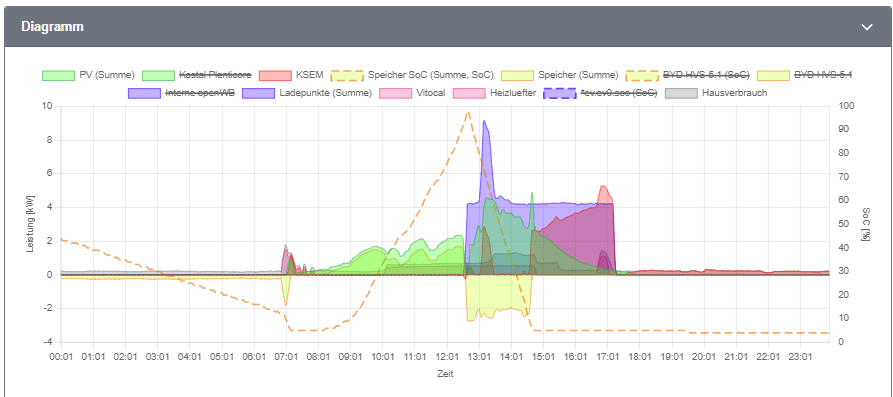Toggle PV (Summe) legend series
This screenshot has width=893, height=397.
(x=88, y=75)
